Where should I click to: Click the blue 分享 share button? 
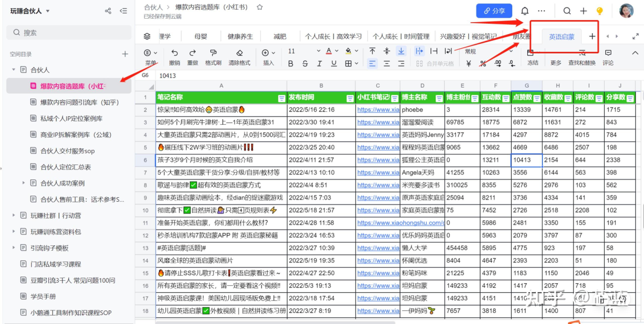click(494, 11)
